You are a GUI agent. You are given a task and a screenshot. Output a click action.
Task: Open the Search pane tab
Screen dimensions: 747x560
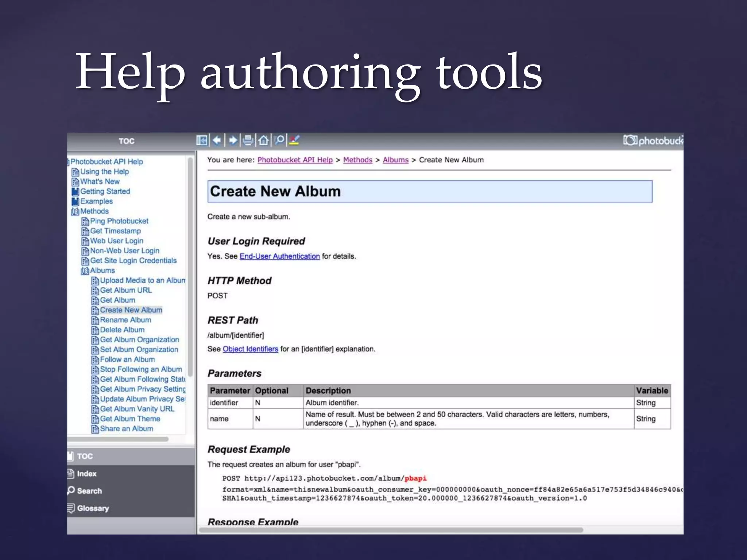click(x=89, y=491)
